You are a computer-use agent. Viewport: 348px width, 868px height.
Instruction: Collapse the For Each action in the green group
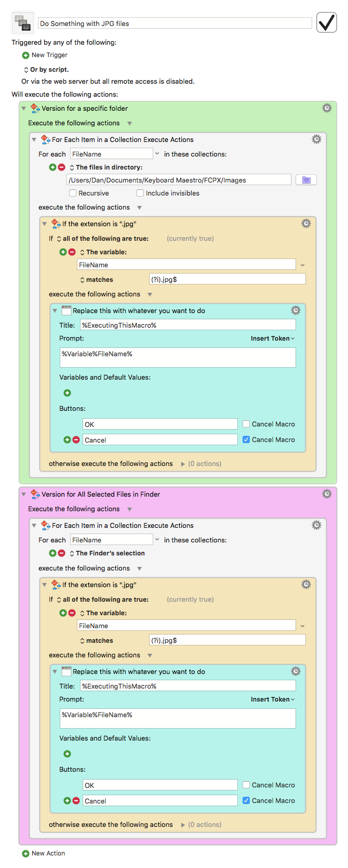click(x=34, y=140)
